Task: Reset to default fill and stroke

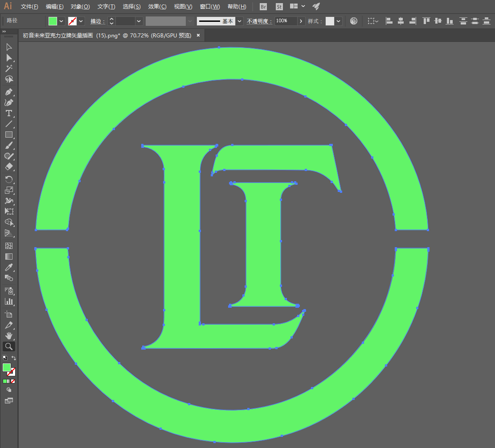Action: (x=5, y=358)
